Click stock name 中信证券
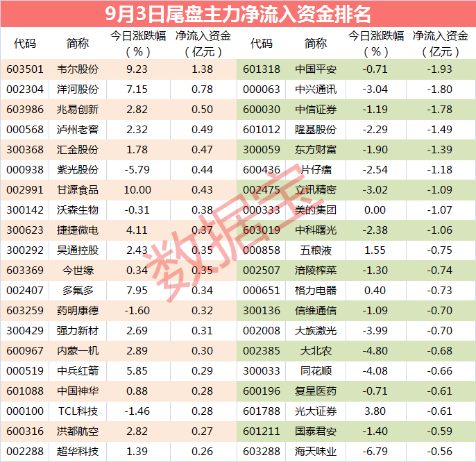Screen dimensions: 476x462 (x=316, y=110)
